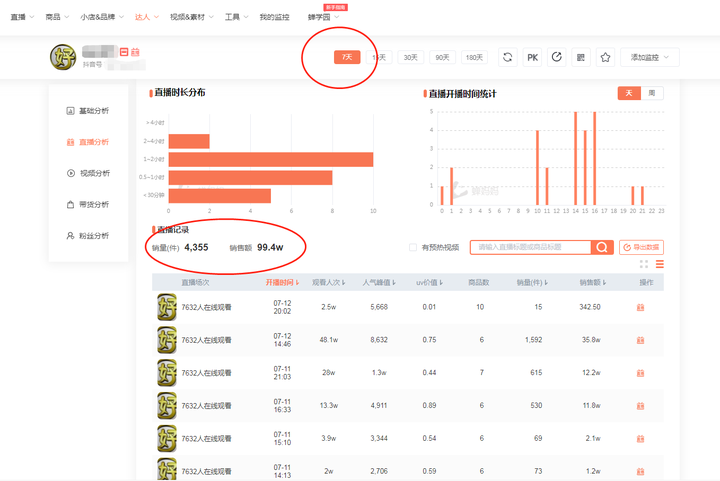Image resolution: width=720 pixels, height=481 pixels.
Task: Click the refresh data icon
Action: coord(507,57)
